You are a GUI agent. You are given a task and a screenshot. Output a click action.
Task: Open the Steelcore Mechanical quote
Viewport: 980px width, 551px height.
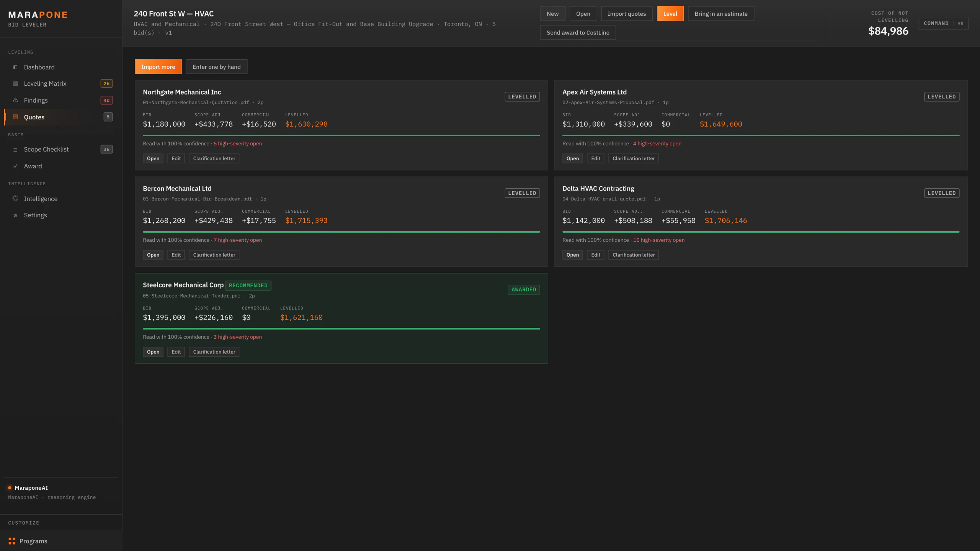tap(153, 352)
